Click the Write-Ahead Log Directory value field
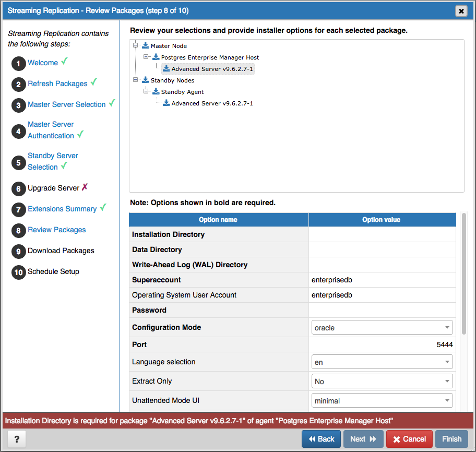 [382, 265]
